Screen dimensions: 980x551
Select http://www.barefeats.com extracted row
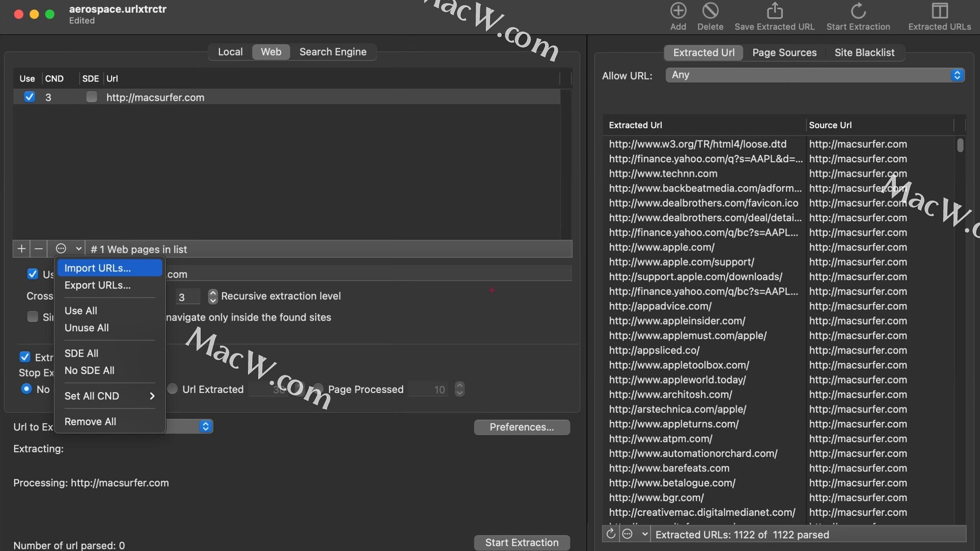(x=779, y=468)
